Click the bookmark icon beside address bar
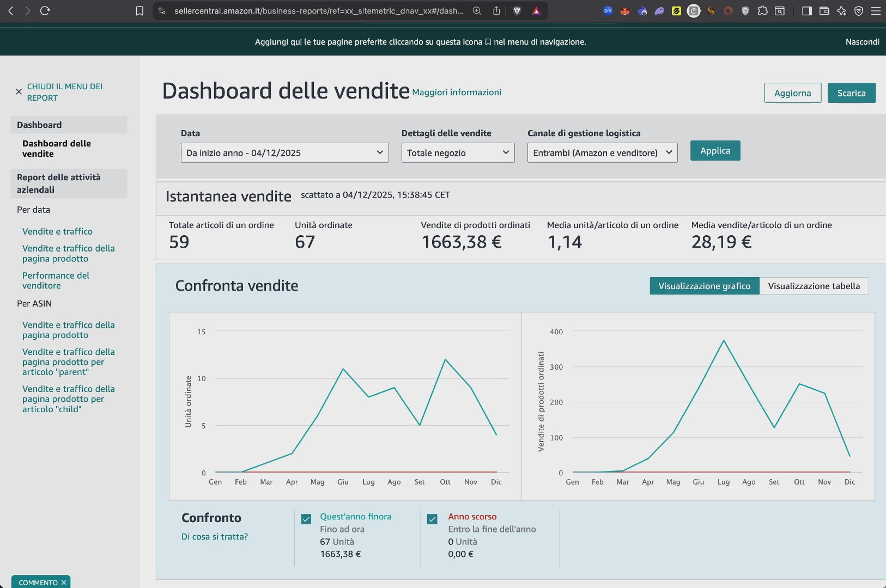Viewport: 886px width, 588px height. pyautogui.click(x=139, y=11)
